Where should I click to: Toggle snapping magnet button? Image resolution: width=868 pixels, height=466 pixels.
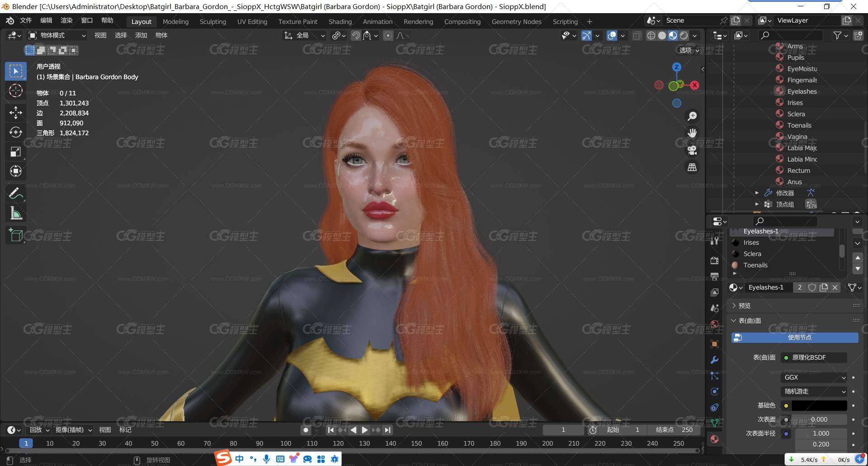[356, 35]
